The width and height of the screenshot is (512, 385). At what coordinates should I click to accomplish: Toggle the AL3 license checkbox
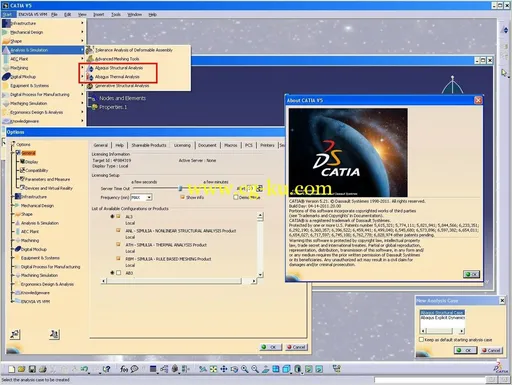[118, 216]
